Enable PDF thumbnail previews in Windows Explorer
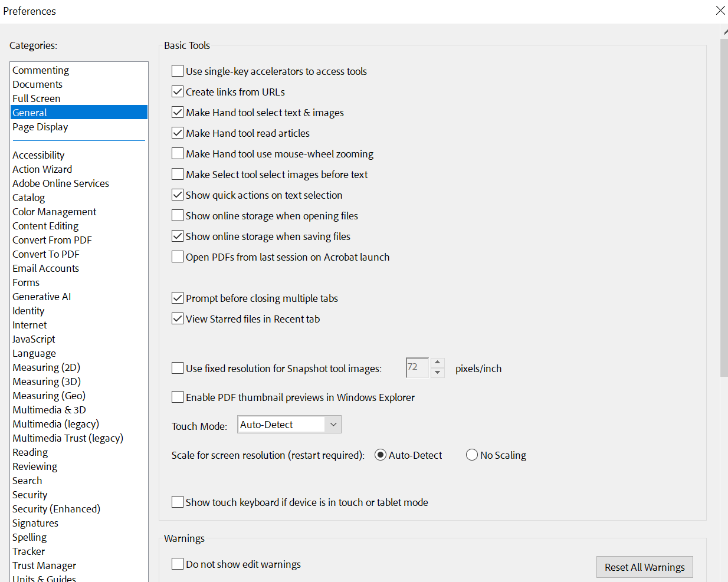This screenshot has height=582, width=728. coord(178,397)
